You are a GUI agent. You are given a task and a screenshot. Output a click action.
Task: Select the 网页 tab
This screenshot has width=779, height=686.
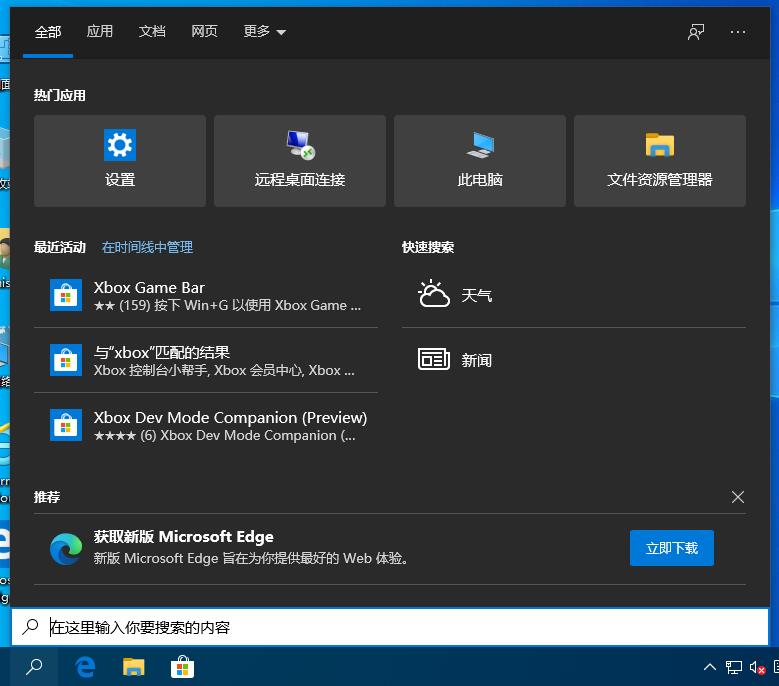tap(204, 32)
